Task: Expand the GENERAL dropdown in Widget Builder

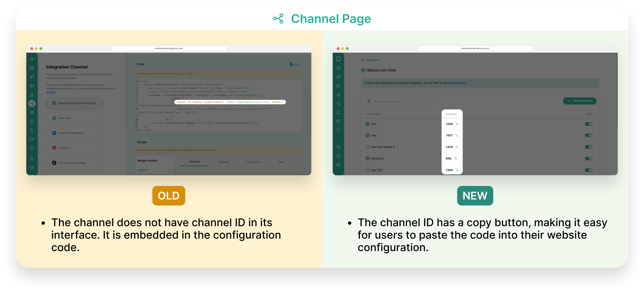Action: pyautogui.click(x=169, y=170)
